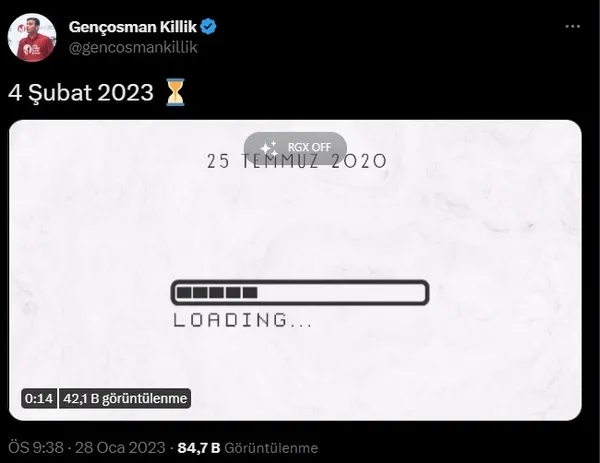Toggle the RGX OFF button

click(295, 148)
